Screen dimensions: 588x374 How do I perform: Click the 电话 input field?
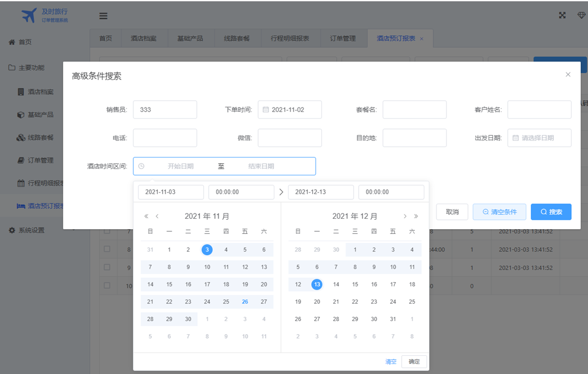pyautogui.click(x=165, y=138)
